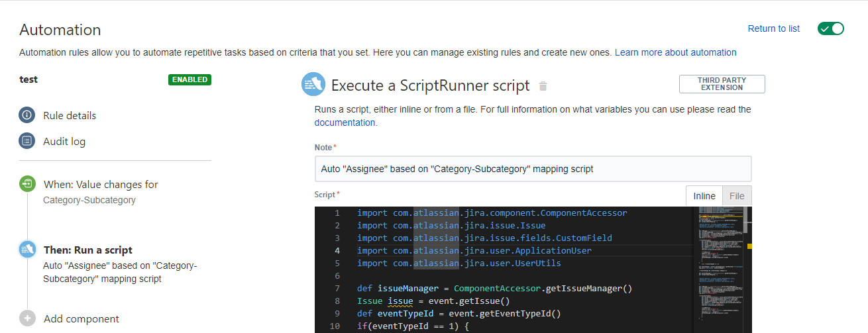Click the test rule name
The width and height of the screenshot is (868, 333).
tap(28, 79)
